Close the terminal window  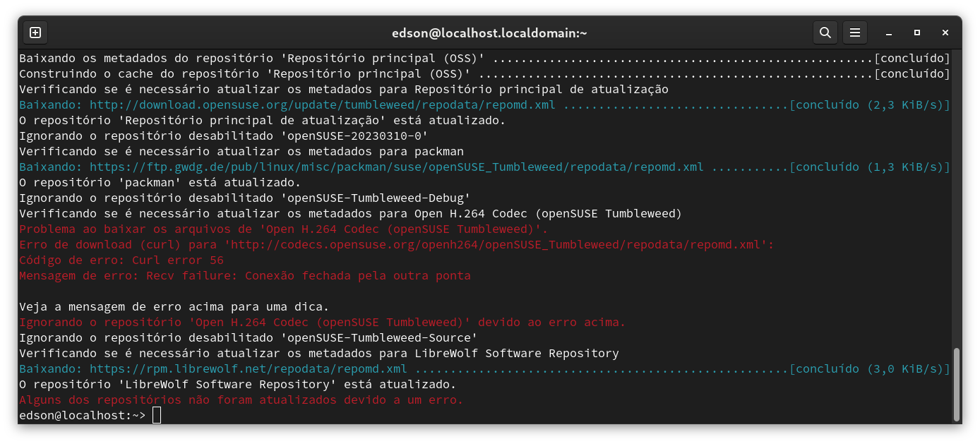(x=945, y=32)
